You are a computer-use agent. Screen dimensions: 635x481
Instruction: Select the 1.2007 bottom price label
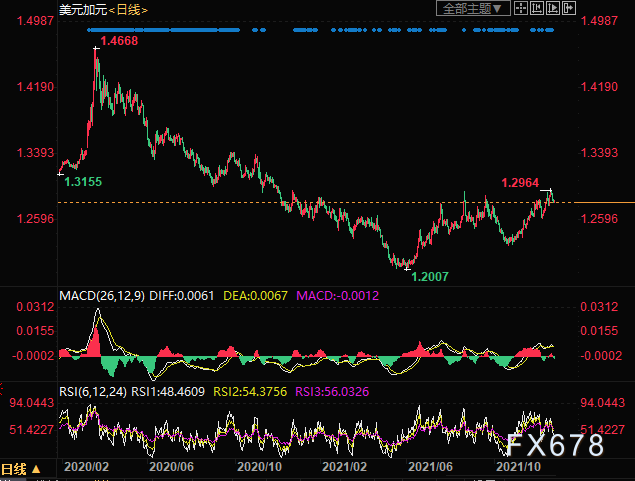coord(430,277)
